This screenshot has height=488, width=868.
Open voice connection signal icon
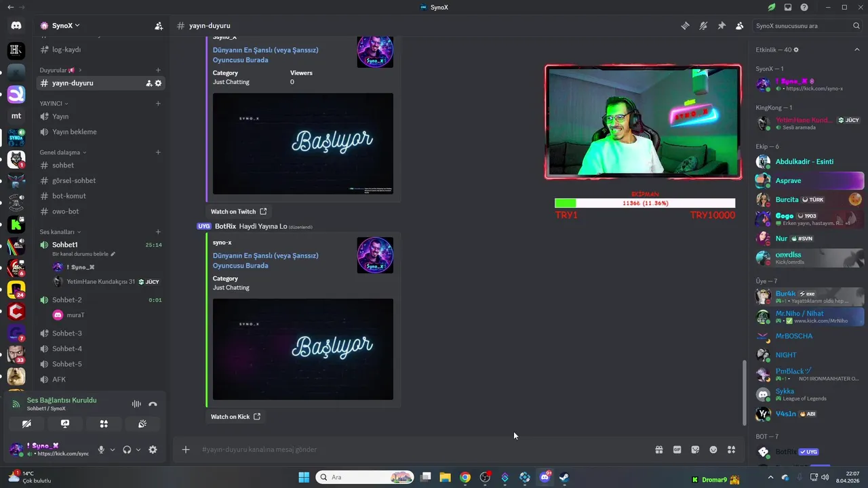(x=16, y=404)
